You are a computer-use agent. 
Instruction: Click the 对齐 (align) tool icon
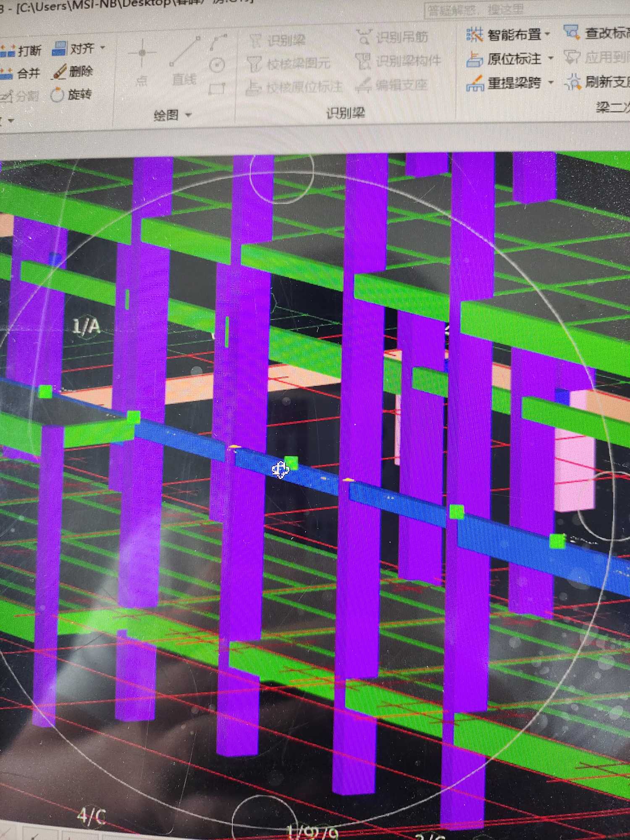click(x=59, y=49)
